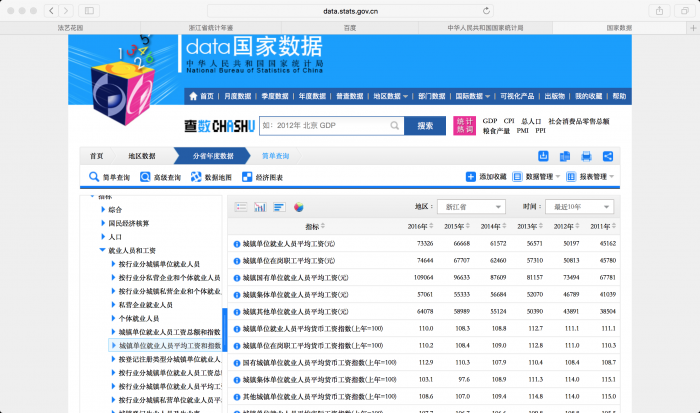Click 添加收藏 to add a favorite

tap(487, 177)
